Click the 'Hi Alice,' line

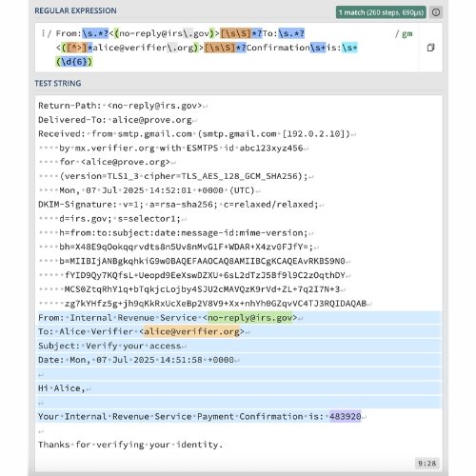coord(62,388)
